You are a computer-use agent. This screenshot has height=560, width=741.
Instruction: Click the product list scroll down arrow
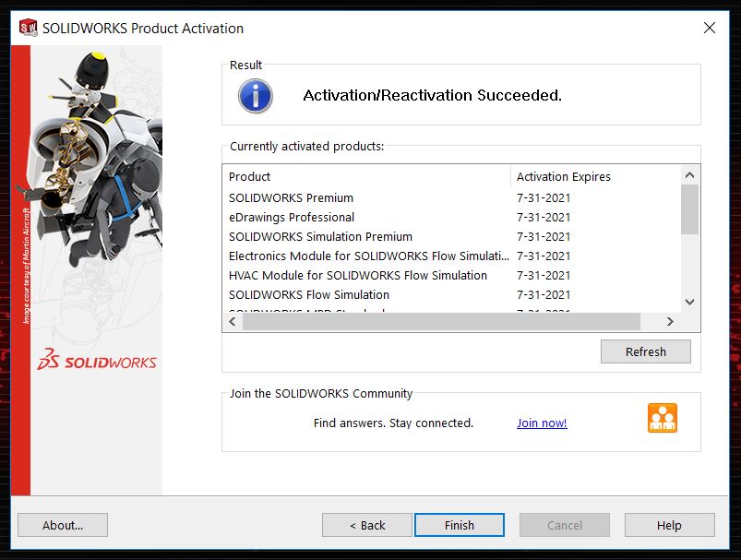coord(689,302)
